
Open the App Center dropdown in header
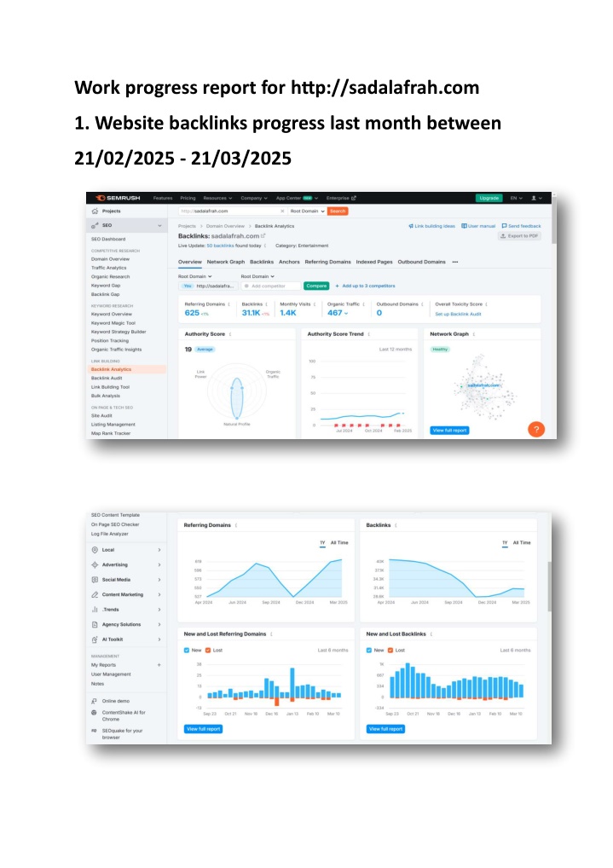tap(297, 198)
